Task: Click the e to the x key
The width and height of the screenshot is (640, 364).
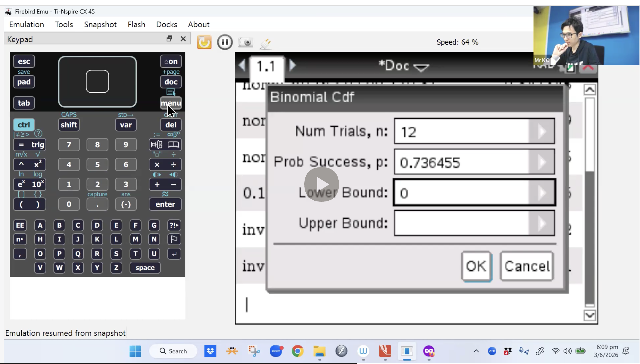Action: pyautogui.click(x=21, y=184)
